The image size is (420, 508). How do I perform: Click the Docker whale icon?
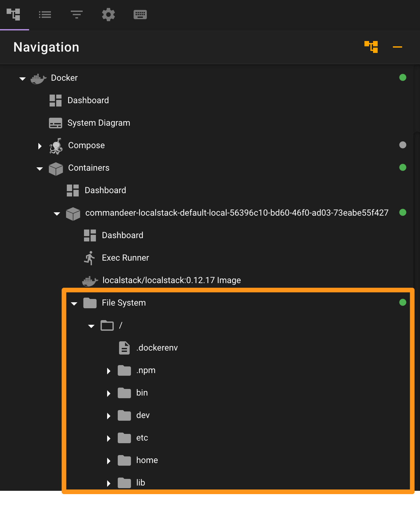click(38, 78)
